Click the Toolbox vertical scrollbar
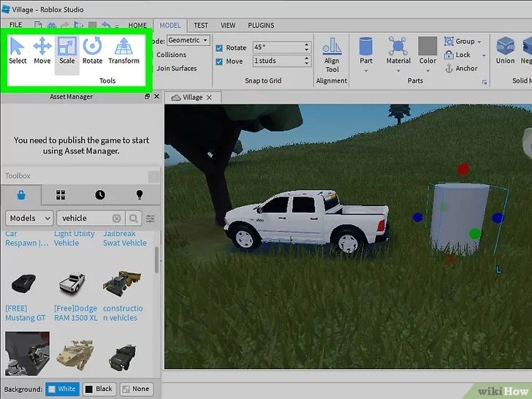The width and height of the screenshot is (532, 399). click(156, 259)
